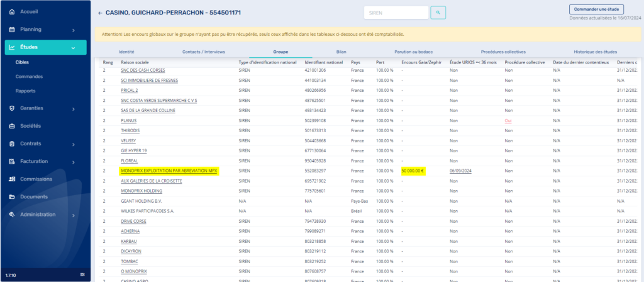Open Commandes under Études menu
The height and width of the screenshot is (282, 644).
(29, 76)
